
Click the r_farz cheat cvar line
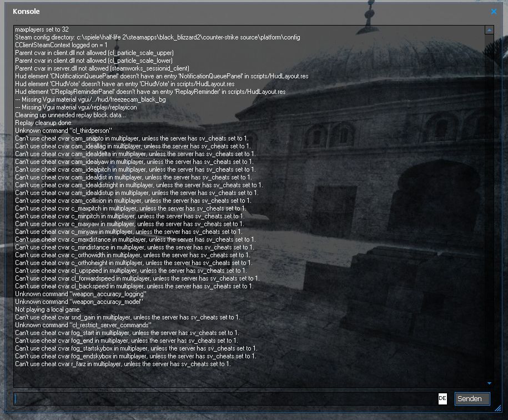pyautogui.click(x=122, y=364)
